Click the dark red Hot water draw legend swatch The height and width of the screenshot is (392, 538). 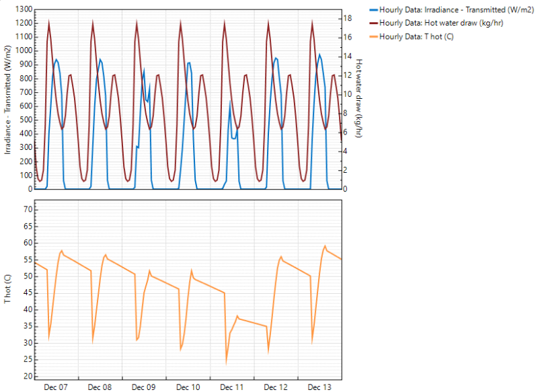373,23
